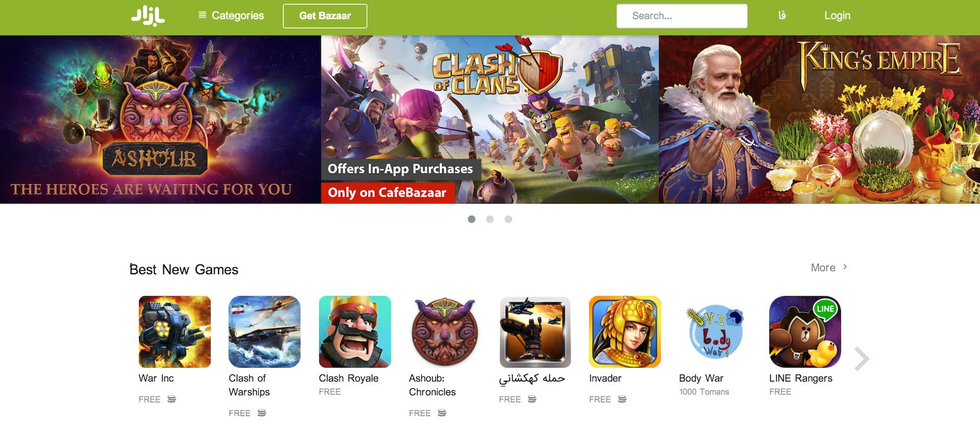Open the LINE Rangers app icon
Viewport: 980px width, 433px height.
[x=805, y=332]
